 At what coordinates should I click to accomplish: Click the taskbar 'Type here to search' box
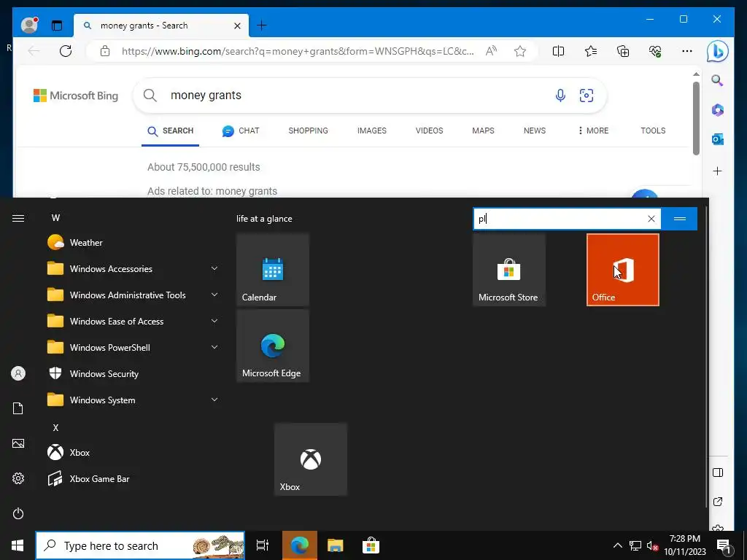pos(140,545)
